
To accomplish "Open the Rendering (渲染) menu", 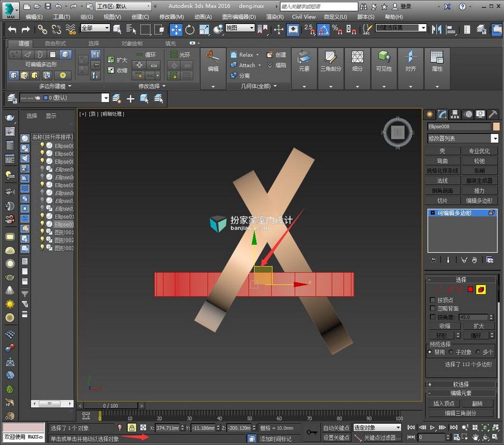I will pyautogui.click(x=275, y=17).
